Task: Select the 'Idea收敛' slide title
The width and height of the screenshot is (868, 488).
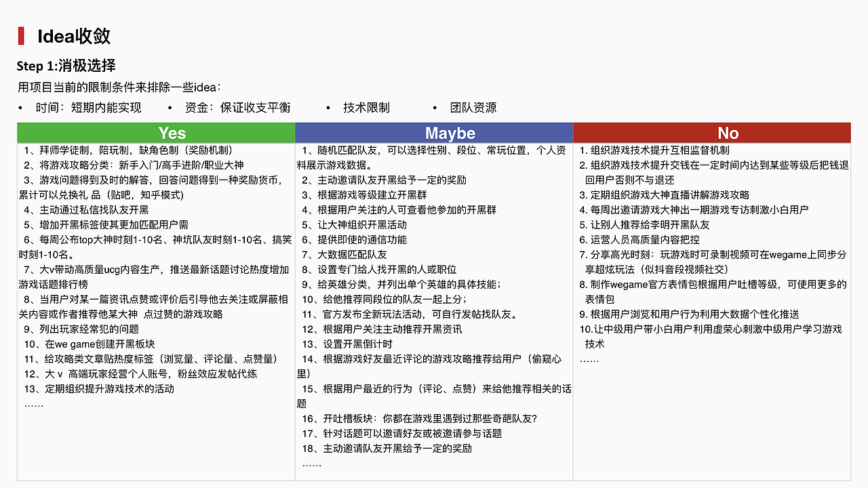Action: pos(73,36)
